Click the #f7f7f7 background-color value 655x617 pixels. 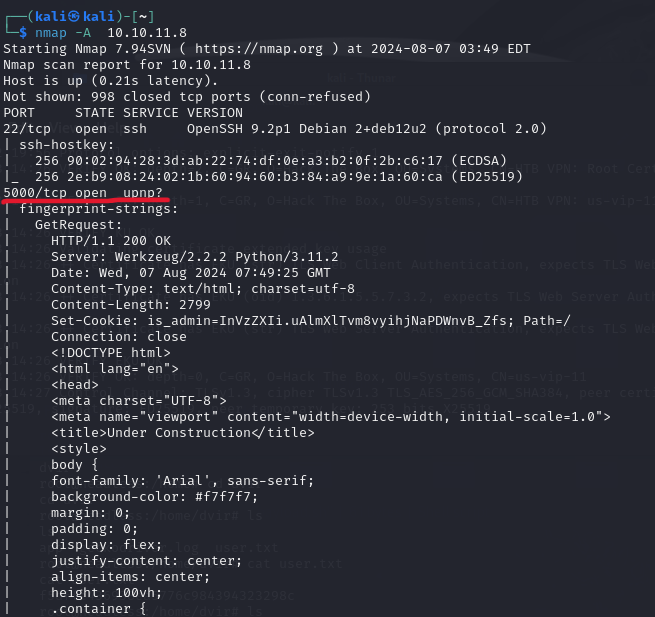223,497
